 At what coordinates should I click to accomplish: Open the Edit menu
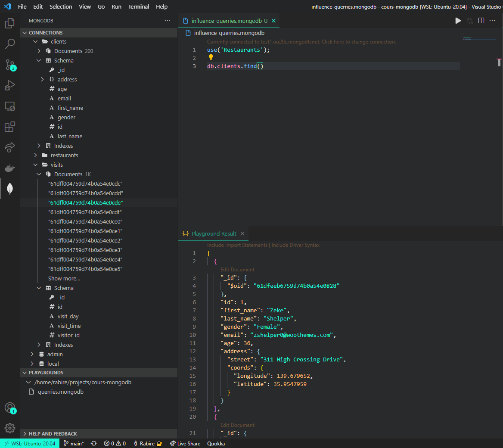[38, 7]
